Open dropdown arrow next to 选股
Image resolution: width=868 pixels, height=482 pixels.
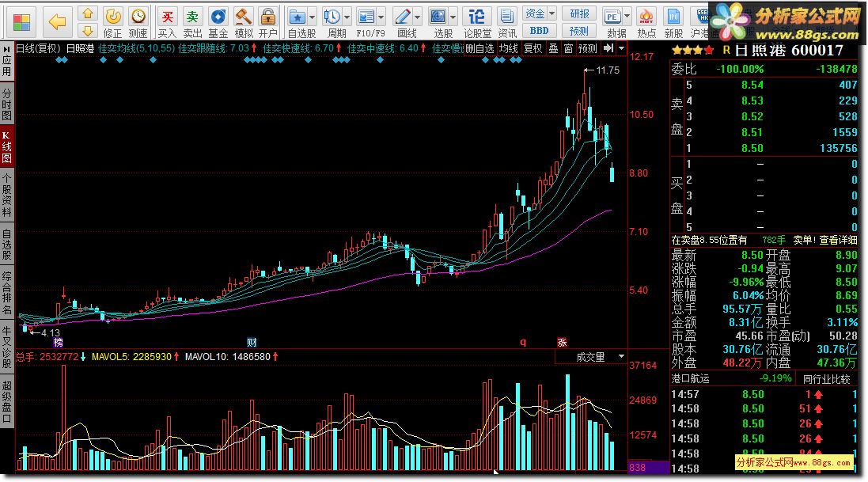453,17
